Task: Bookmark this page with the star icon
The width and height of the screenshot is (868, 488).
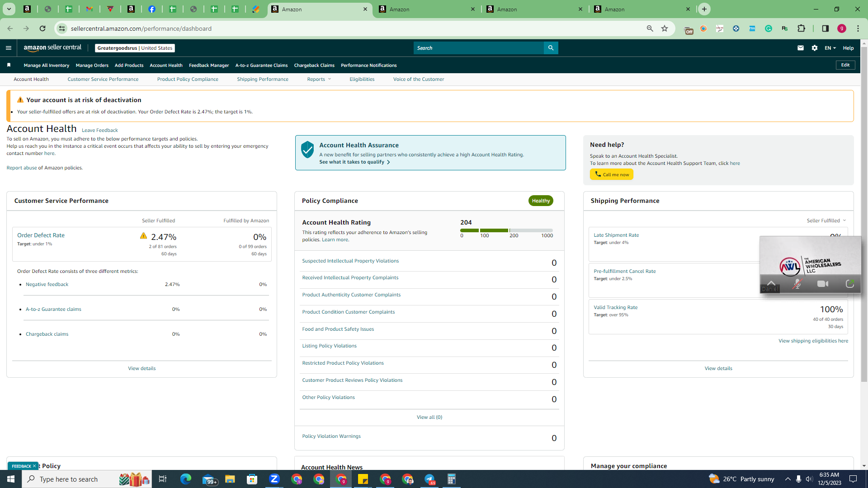Action: tap(665, 28)
